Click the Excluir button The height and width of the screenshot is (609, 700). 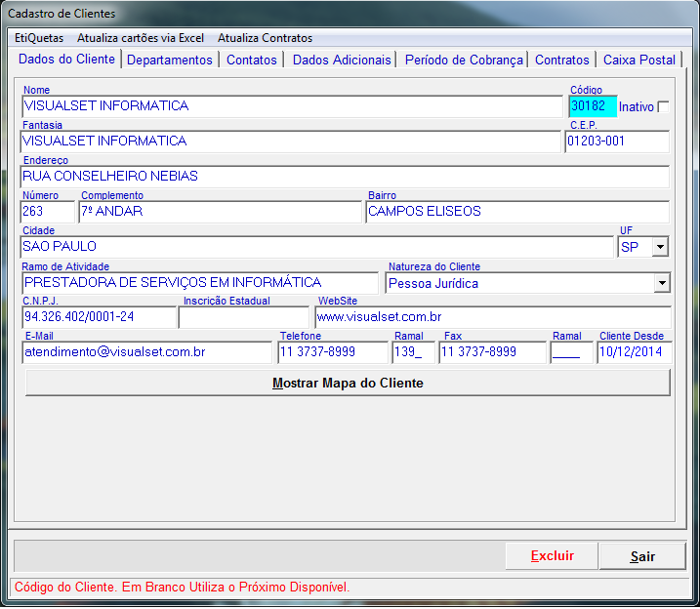pyautogui.click(x=552, y=556)
